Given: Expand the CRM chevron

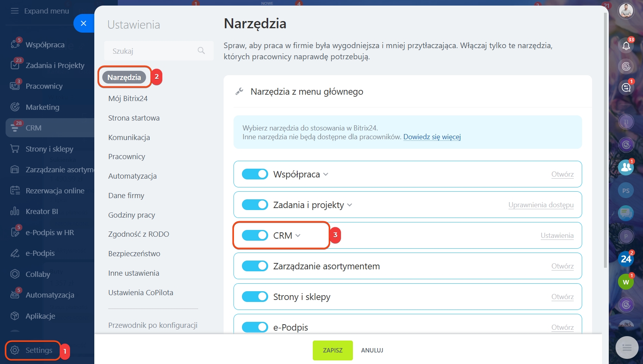Looking at the screenshot, I should coord(298,236).
